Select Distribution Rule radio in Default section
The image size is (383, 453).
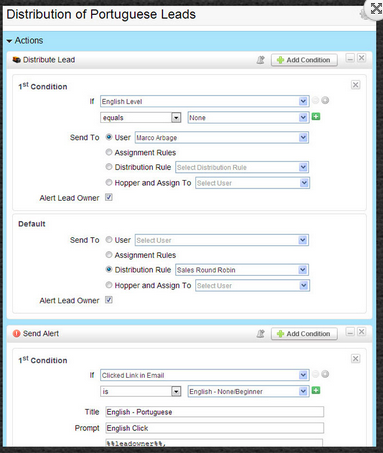109,269
